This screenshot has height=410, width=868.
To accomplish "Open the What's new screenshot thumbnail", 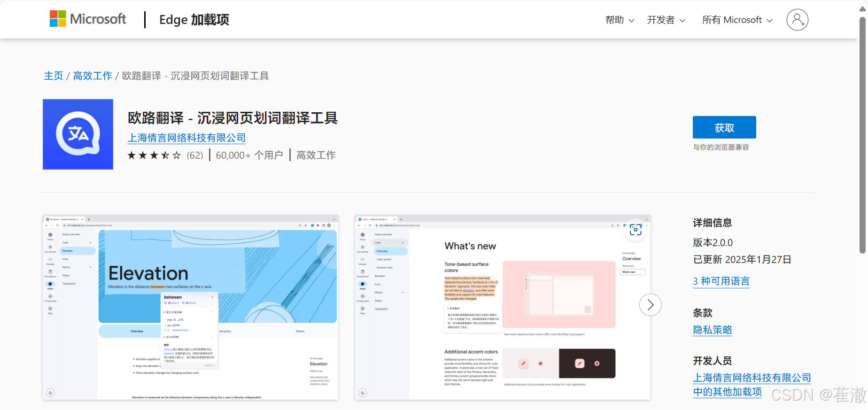I will [x=503, y=308].
